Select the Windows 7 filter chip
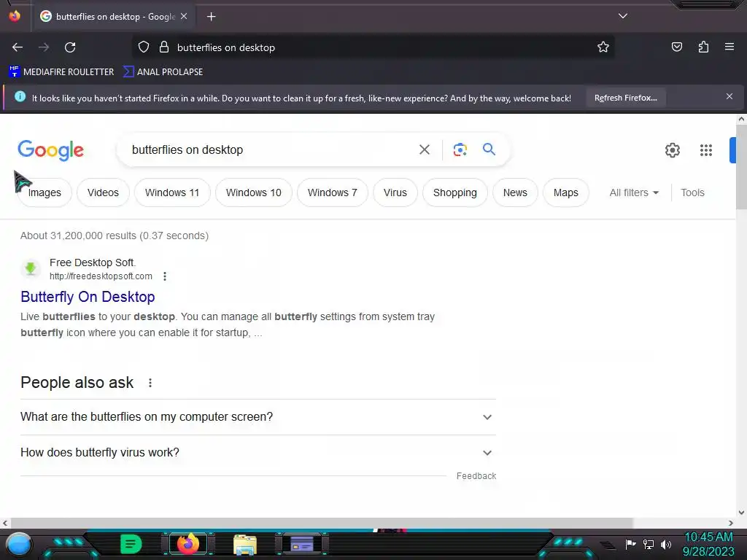 [x=332, y=192]
